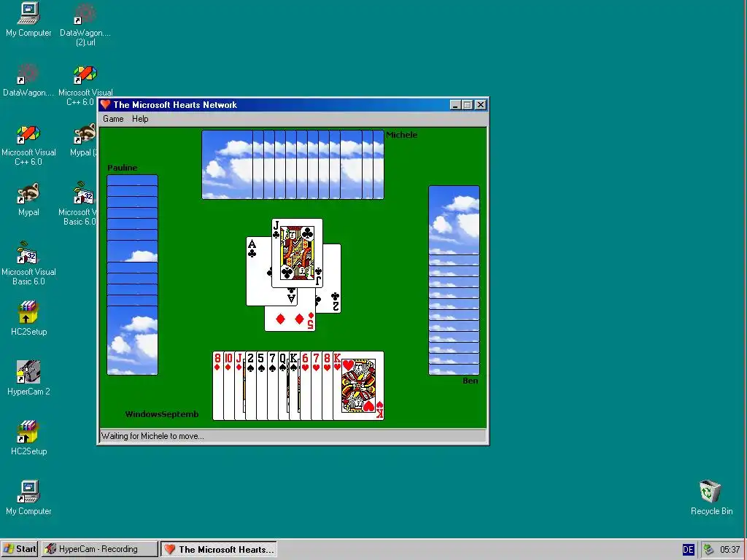This screenshot has height=560, width=747.
Task: Click Ben's face-down card stack
Action: click(454, 281)
